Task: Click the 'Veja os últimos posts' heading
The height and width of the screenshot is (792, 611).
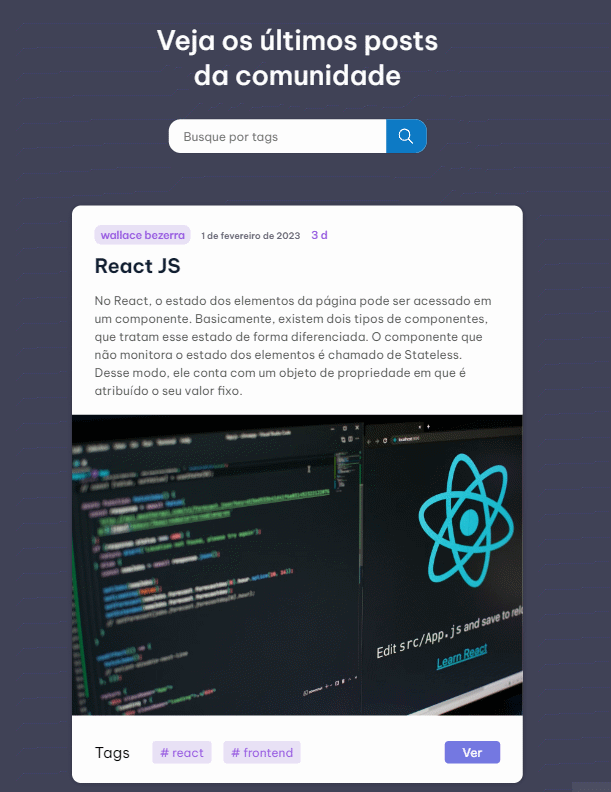Action: [297, 58]
